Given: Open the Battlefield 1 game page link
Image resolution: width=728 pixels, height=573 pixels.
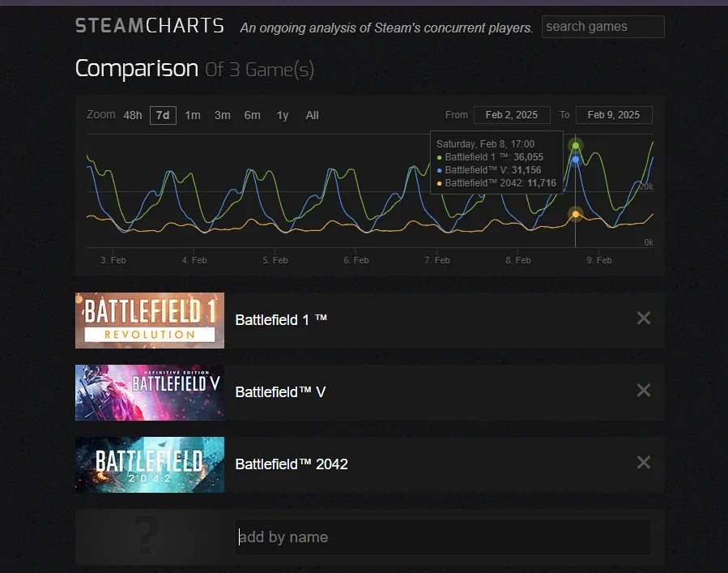Looking at the screenshot, I should pos(281,319).
